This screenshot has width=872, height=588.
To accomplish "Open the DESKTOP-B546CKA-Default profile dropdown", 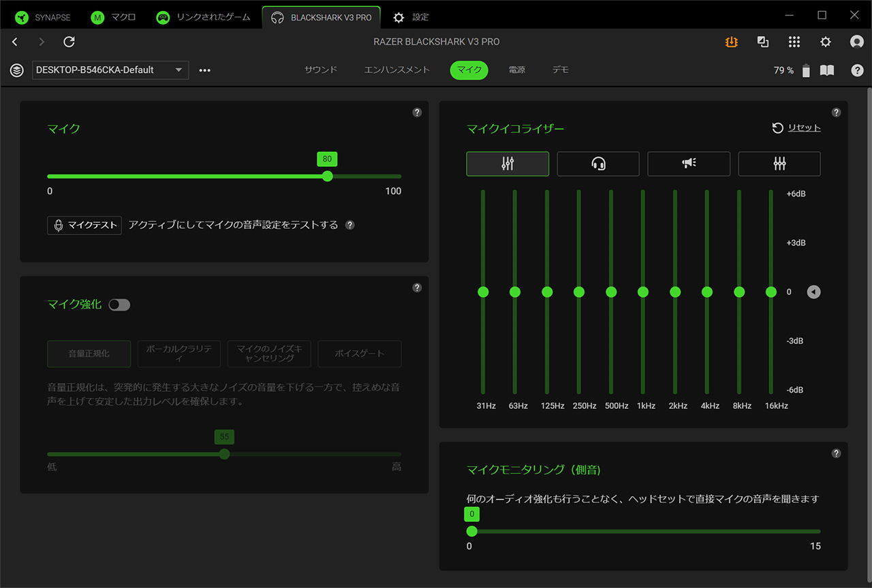I will (110, 70).
